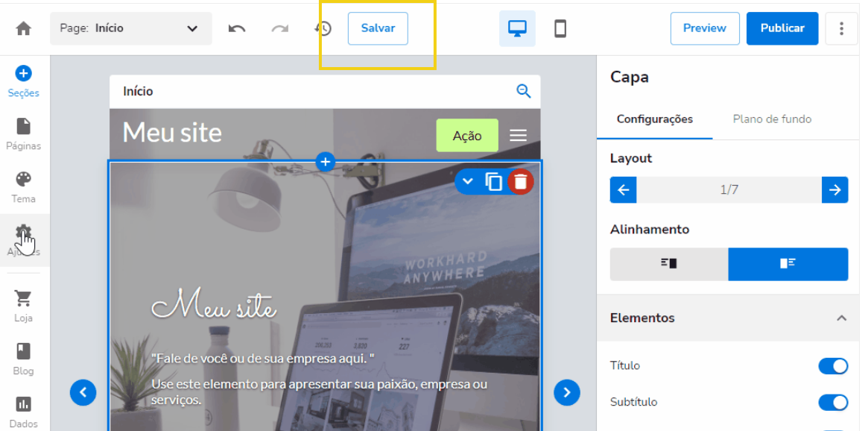868x431 pixels.
Task: Select the right-side alignment option
Action: (788, 264)
